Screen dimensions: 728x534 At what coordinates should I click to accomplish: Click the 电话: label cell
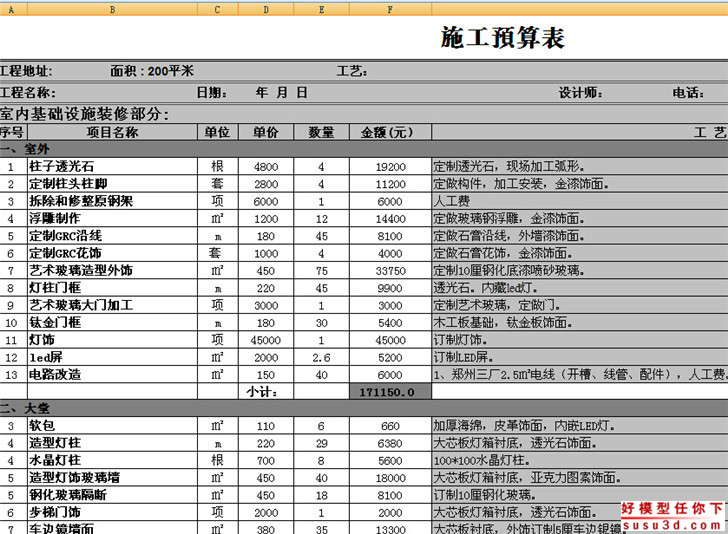coord(688,93)
